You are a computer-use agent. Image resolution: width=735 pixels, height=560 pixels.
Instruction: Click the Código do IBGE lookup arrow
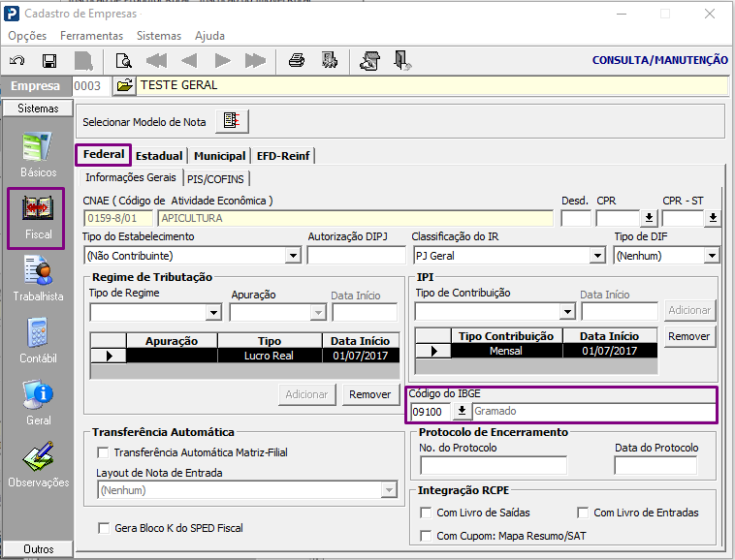[462, 411]
